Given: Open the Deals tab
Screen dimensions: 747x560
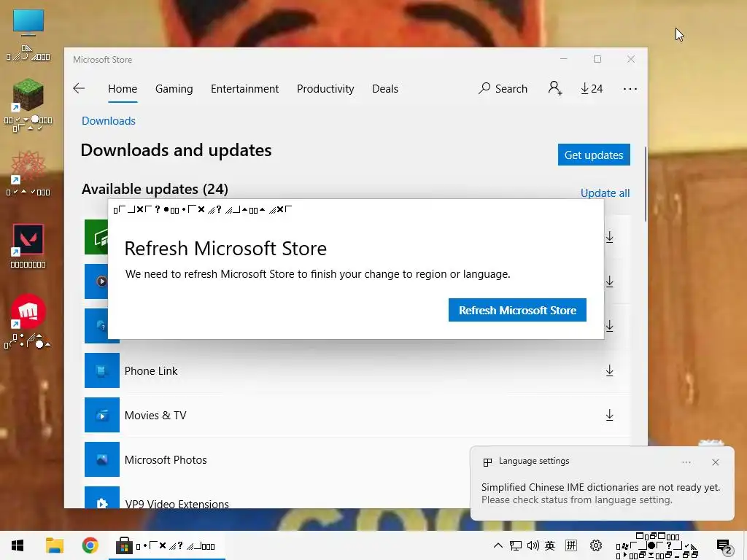Looking at the screenshot, I should (x=385, y=88).
